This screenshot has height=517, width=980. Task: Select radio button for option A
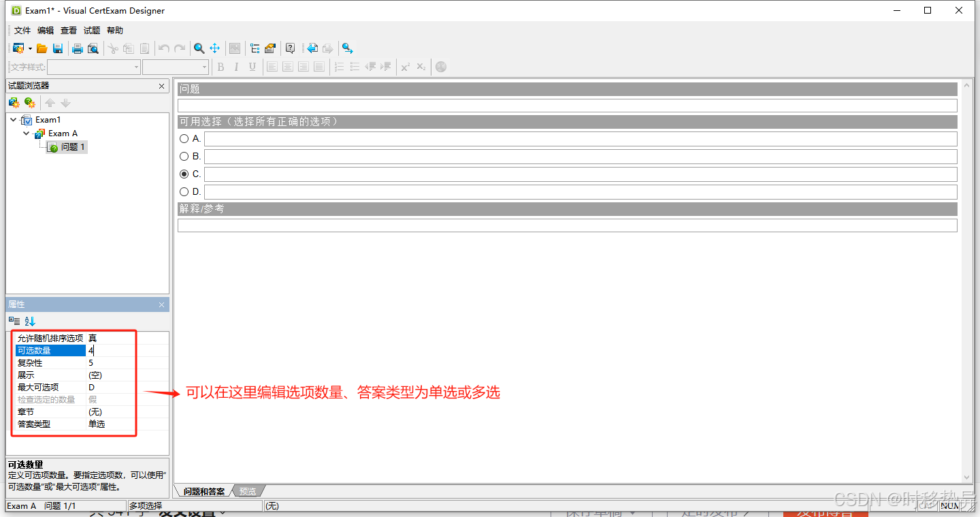click(184, 138)
